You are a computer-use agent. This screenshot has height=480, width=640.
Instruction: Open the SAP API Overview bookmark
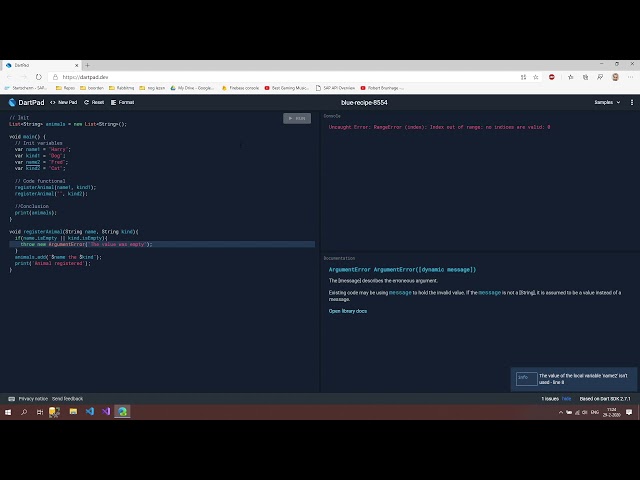click(x=336, y=88)
